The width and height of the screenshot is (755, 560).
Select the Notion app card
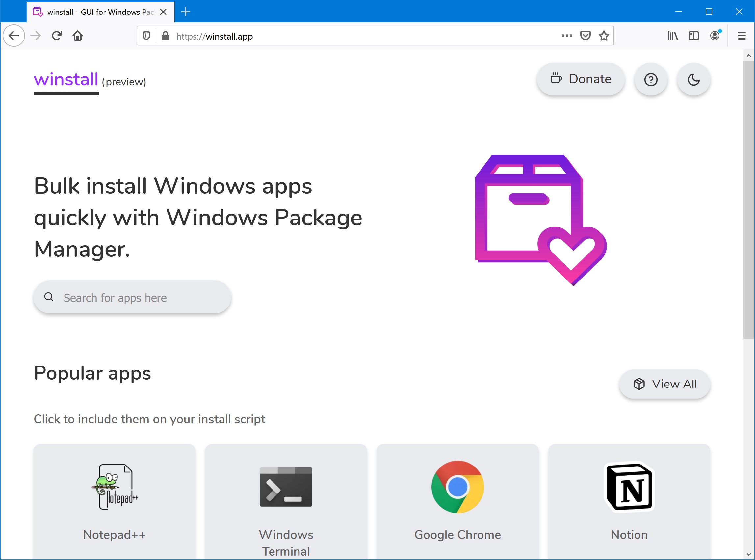(629, 502)
